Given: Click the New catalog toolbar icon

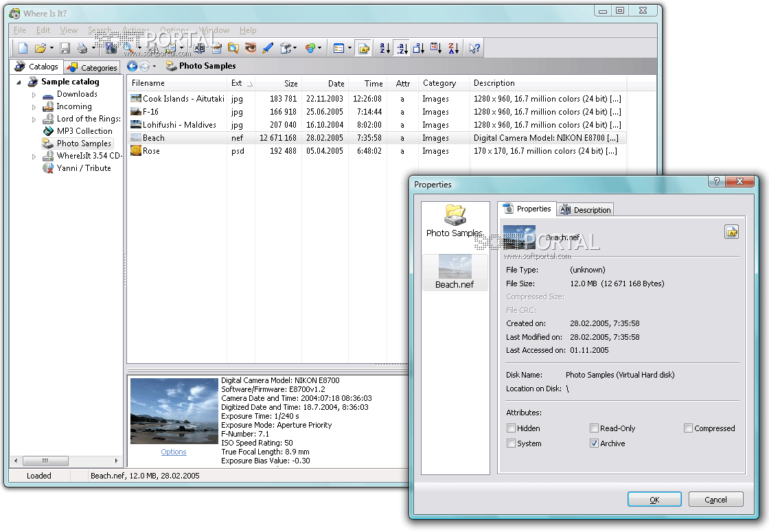Looking at the screenshot, I should [x=23, y=48].
